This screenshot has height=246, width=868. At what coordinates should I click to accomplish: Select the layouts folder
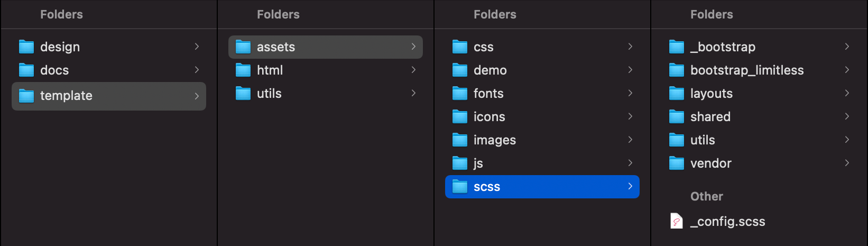(711, 94)
